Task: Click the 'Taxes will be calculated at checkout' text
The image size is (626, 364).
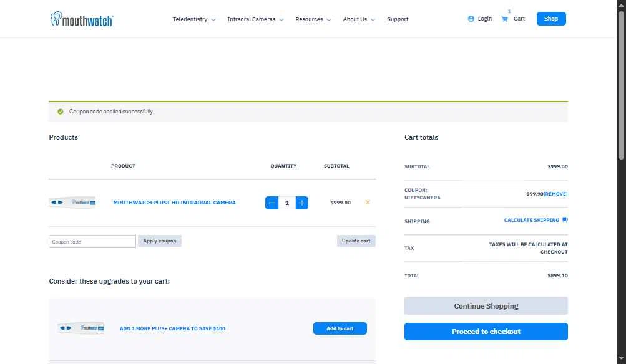Action: point(528,248)
